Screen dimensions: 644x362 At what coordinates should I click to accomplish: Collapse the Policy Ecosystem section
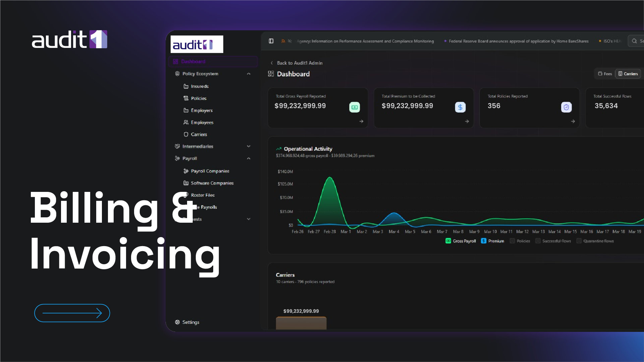tap(249, 74)
